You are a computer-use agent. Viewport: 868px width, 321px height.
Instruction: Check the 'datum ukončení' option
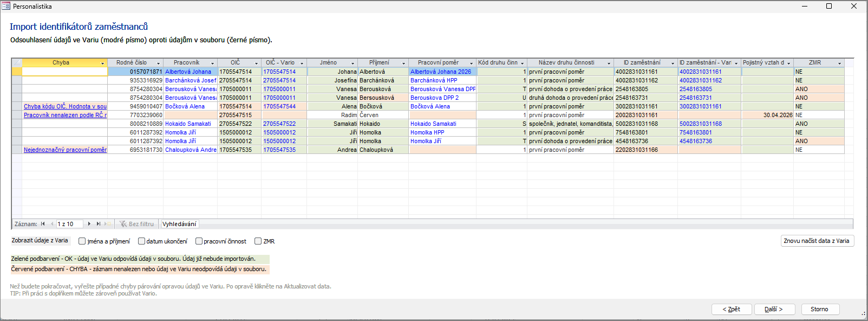click(x=141, y=241)
